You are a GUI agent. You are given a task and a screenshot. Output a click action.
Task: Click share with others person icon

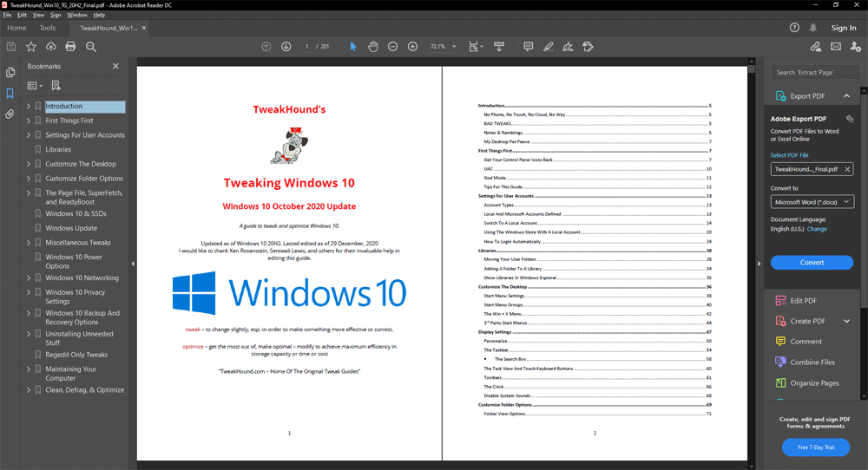click(856, 47)
